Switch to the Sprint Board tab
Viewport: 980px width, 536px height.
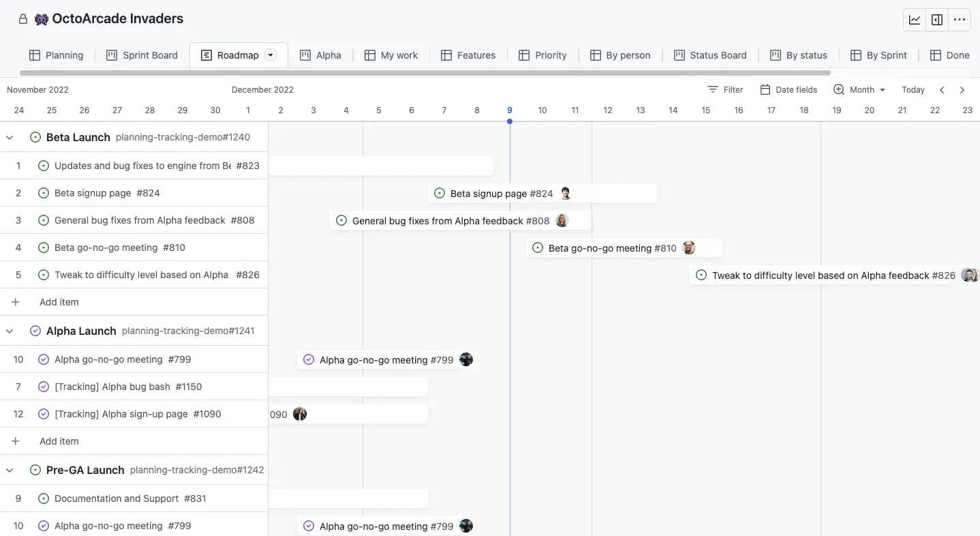tap(142, 55)
